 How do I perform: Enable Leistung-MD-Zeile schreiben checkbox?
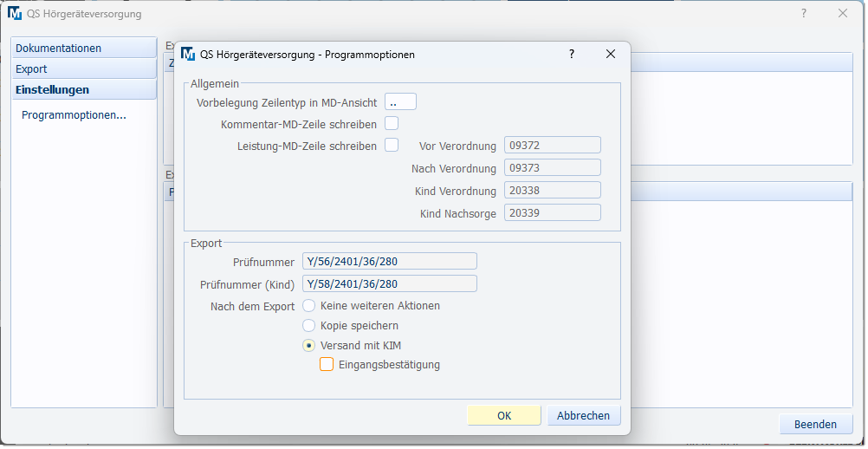pos(392,145)
